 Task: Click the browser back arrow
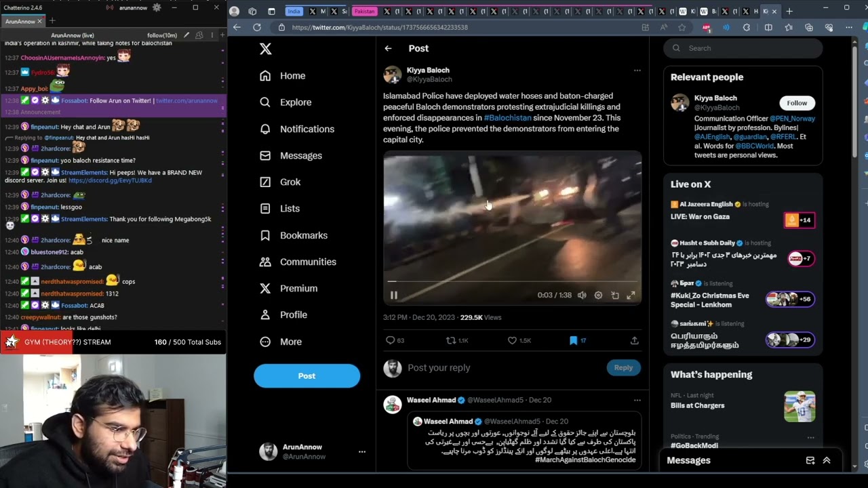click(237, 27)
